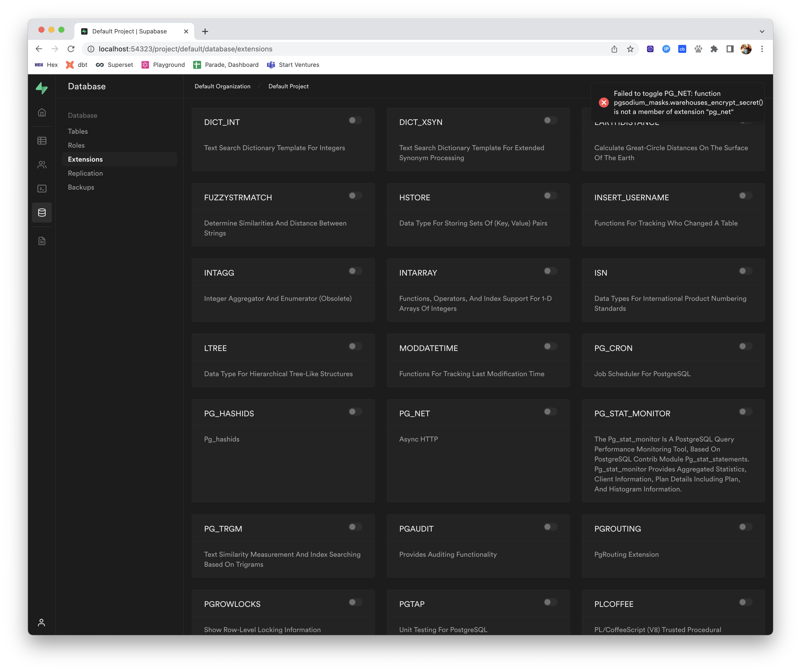
Task: Open the Home dashboard from the sidebar
Action: click(x=42, y=112)
